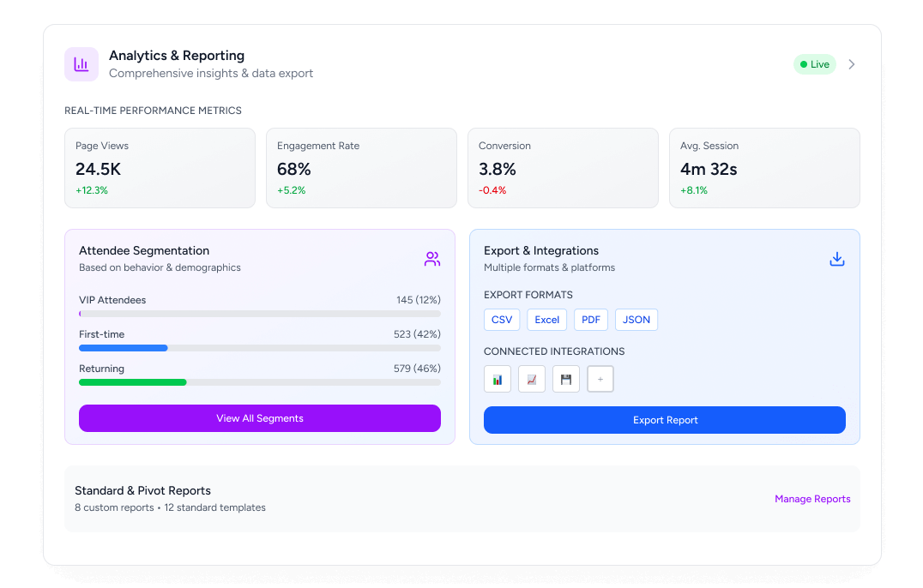The image size is (923, 588).
Task: Click the 'EXPORT FORMATS' label
Action: pos(528,295)
